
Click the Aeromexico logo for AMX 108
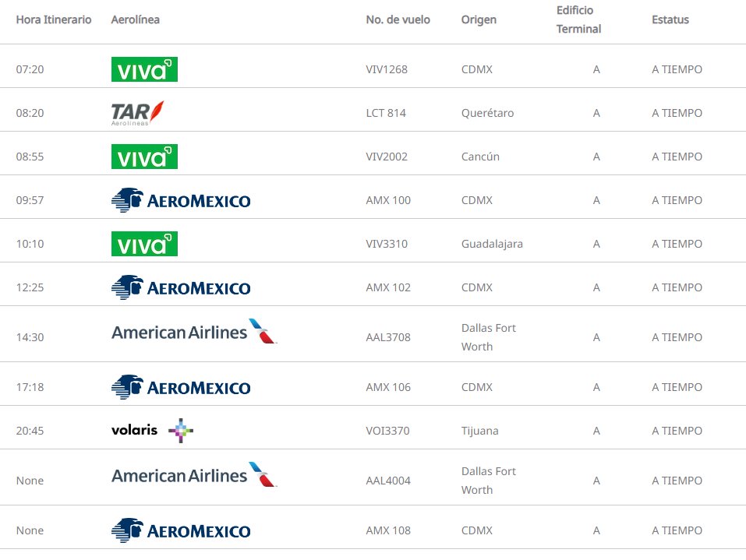(181, 530)
